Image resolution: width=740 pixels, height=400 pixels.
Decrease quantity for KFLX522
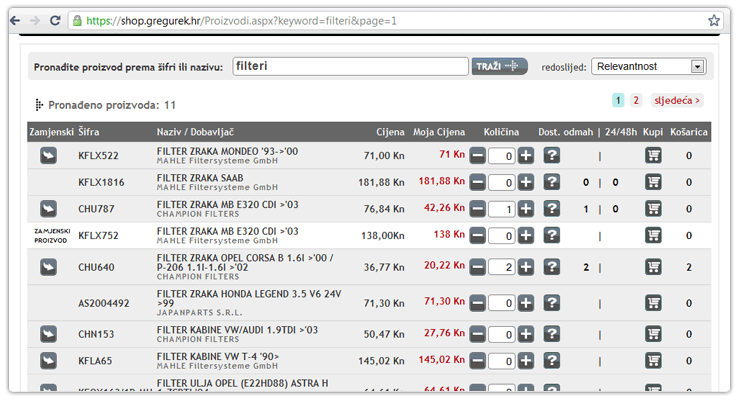(x=478, y=156)
